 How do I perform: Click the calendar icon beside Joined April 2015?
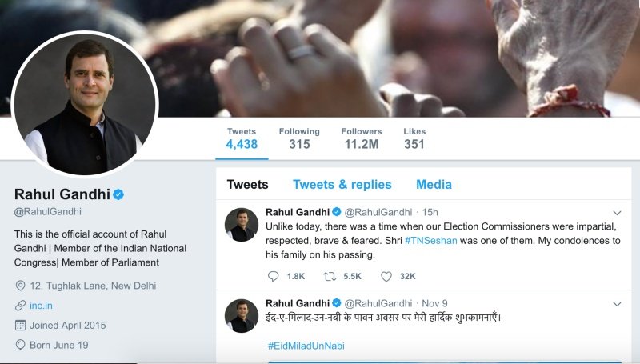pos(21,326)
